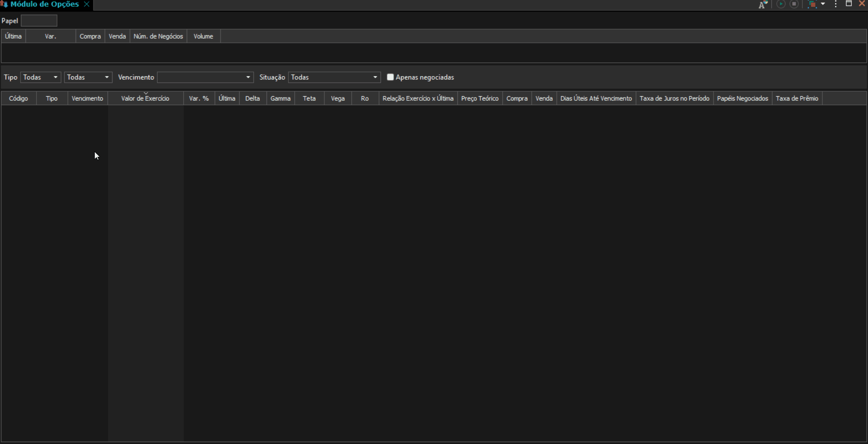
Task: Click Compra header in options table
Action: [x=517, y=98]
